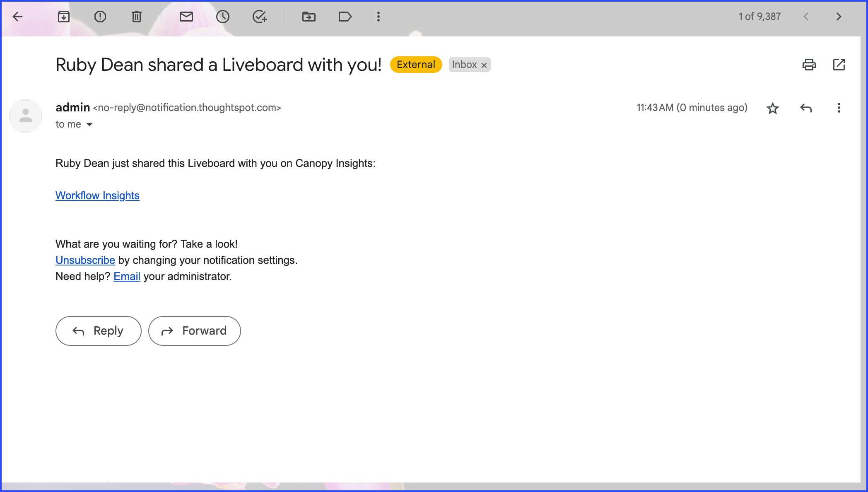Click the Unsubscribe link

(x=85, y=260)
